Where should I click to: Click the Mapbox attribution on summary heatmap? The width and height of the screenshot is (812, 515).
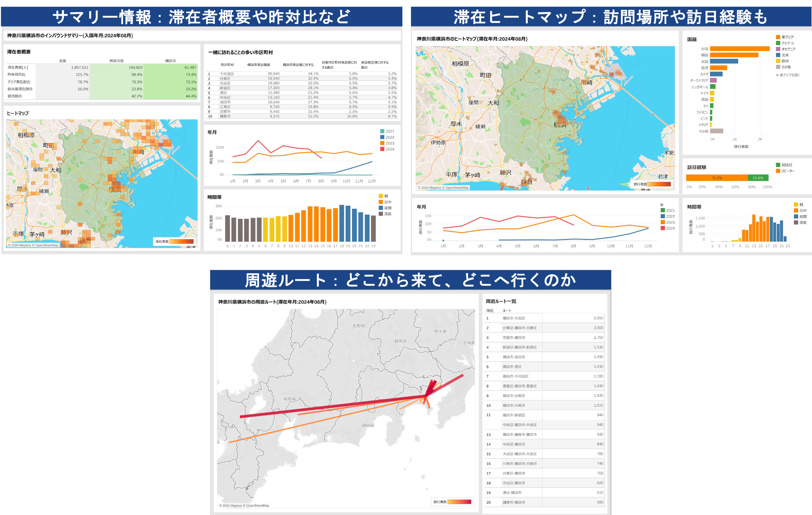point(20,245)
